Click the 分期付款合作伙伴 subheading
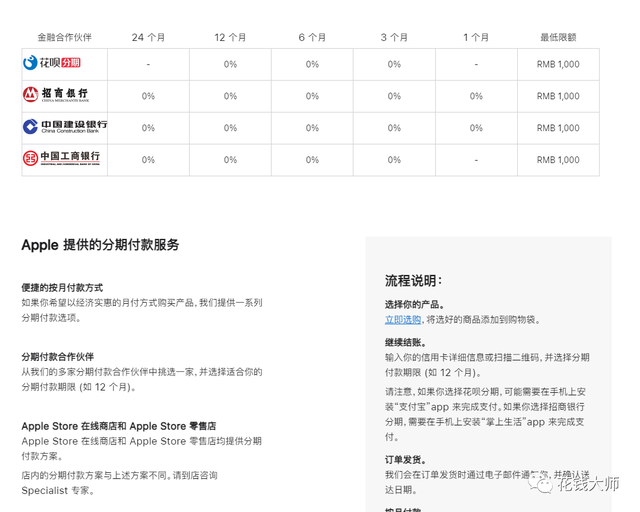This screenshot has width=640, height=512. click(x=58, y=356)
